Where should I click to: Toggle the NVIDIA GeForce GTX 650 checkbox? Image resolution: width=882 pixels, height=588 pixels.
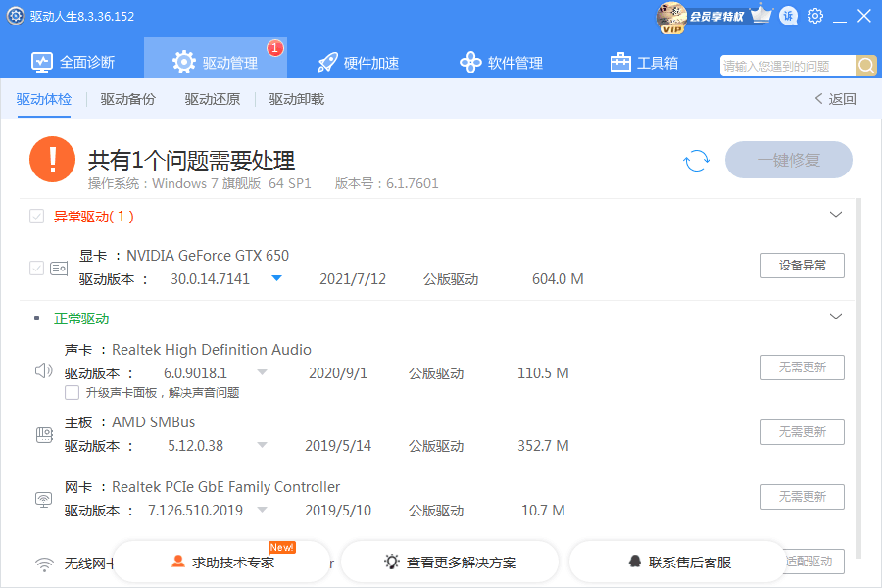click(x=37, y=268)
